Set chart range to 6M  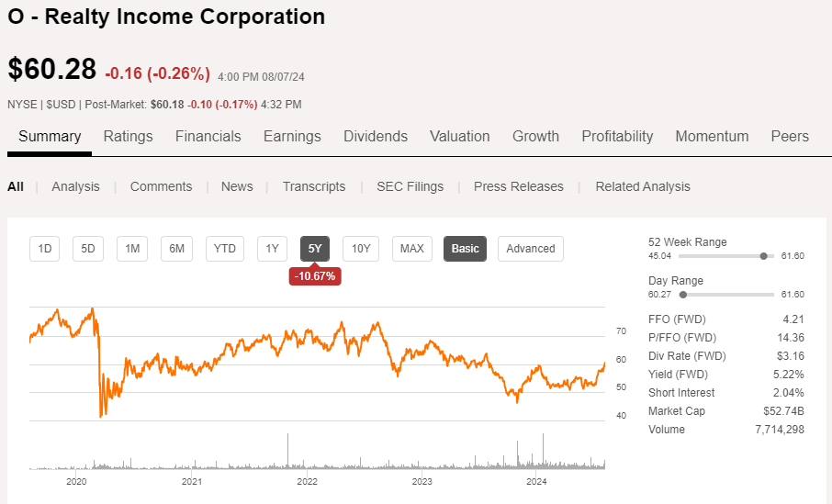tap(177, 248)
